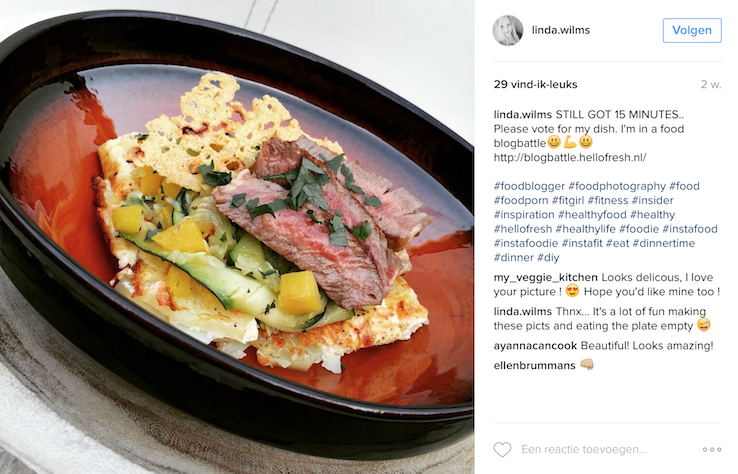Add a comment in the reactie field
This screenshot has height=474, width=738.
(584, 450)
